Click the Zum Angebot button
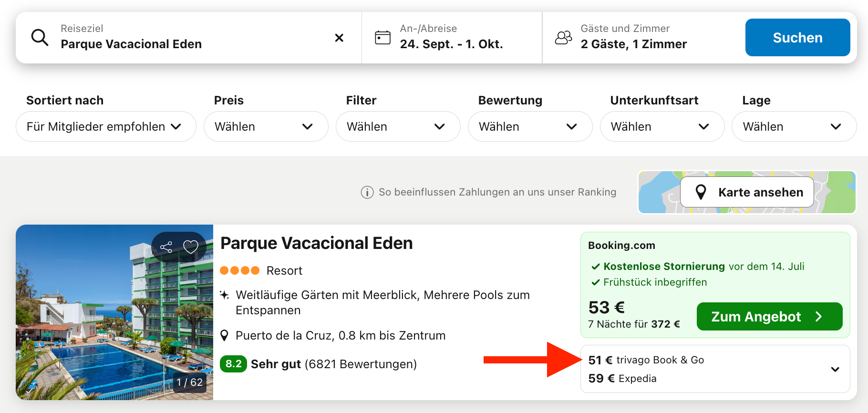868x413 pixels. click(x=769, y=316)
